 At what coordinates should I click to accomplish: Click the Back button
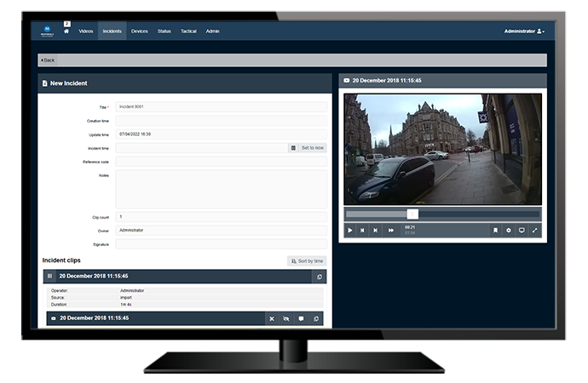[47, 60]
